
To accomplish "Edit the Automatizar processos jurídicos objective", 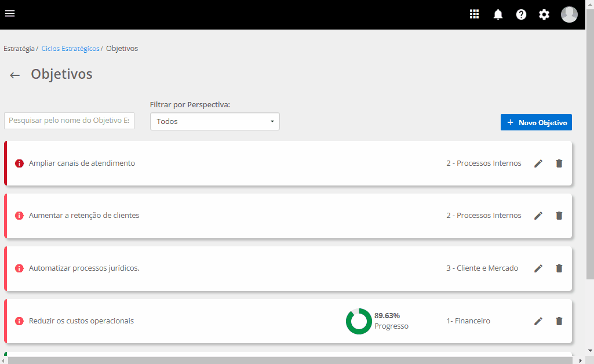I will click(x=538, y=268).
